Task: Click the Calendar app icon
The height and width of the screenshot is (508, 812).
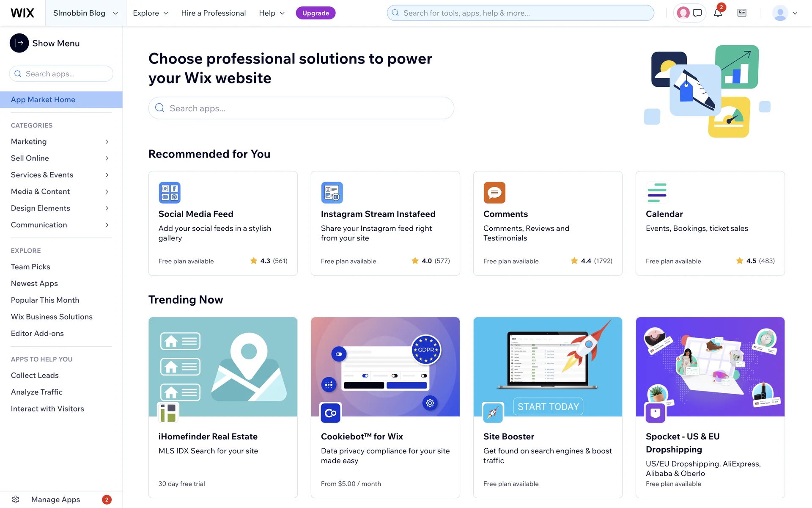Action: coord(657,193)
